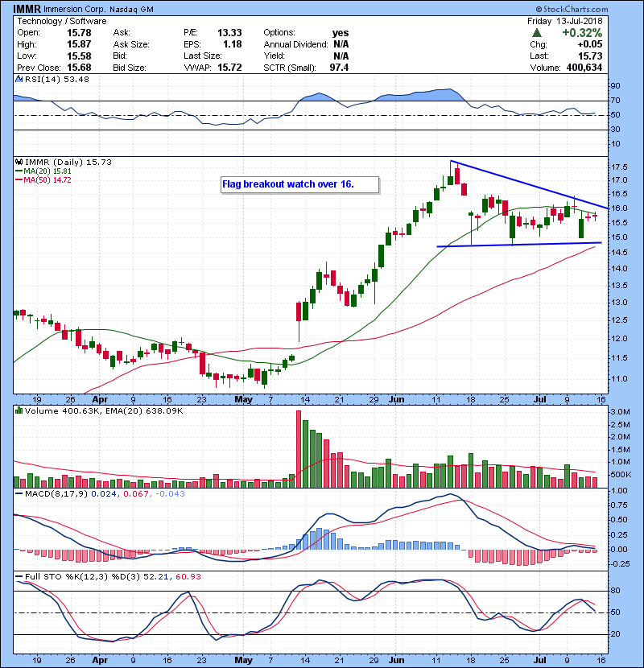Select the stochastic %D value 60.93

tap(188, 577)
